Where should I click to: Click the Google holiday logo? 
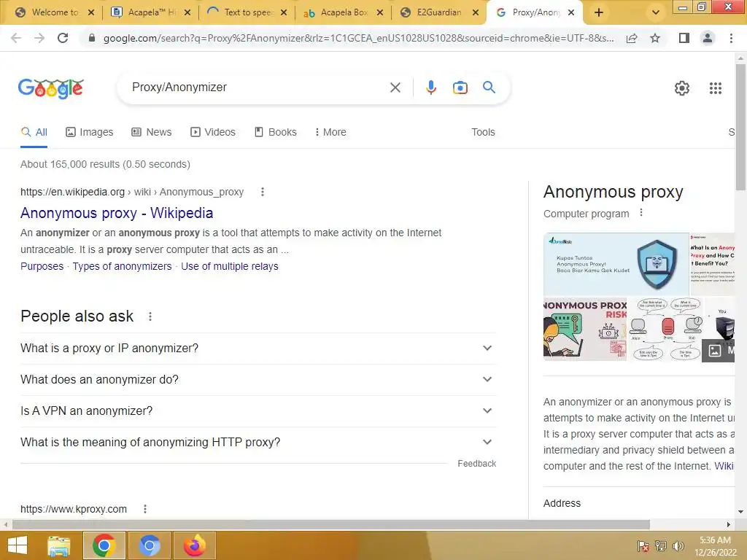pos(51,88)
